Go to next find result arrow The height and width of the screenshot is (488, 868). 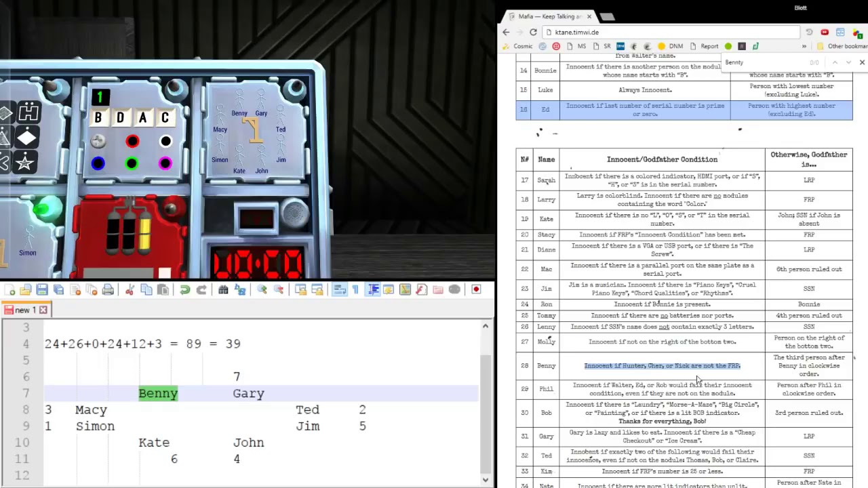point(848,62)
